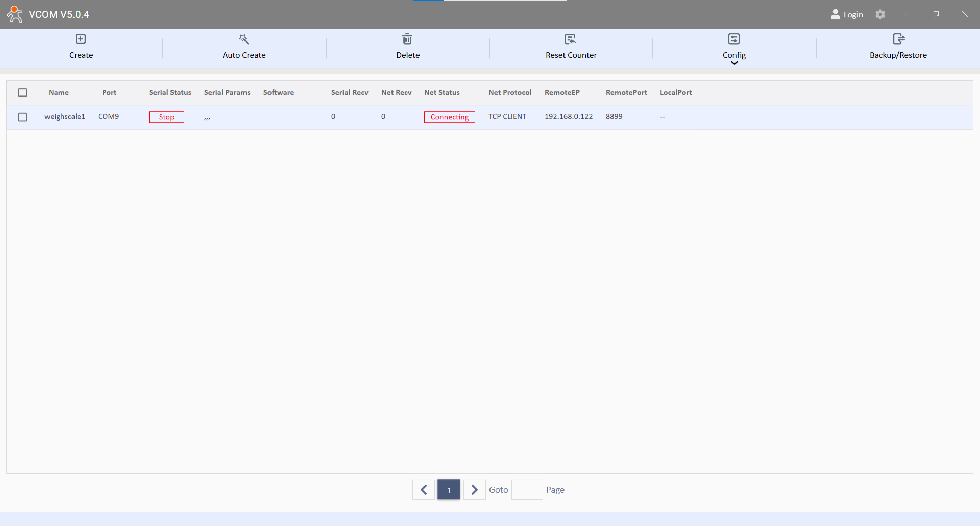This screenshot has height=526, width=980.
Task: Select page 1 in pagination
Action: click(449, 490)
